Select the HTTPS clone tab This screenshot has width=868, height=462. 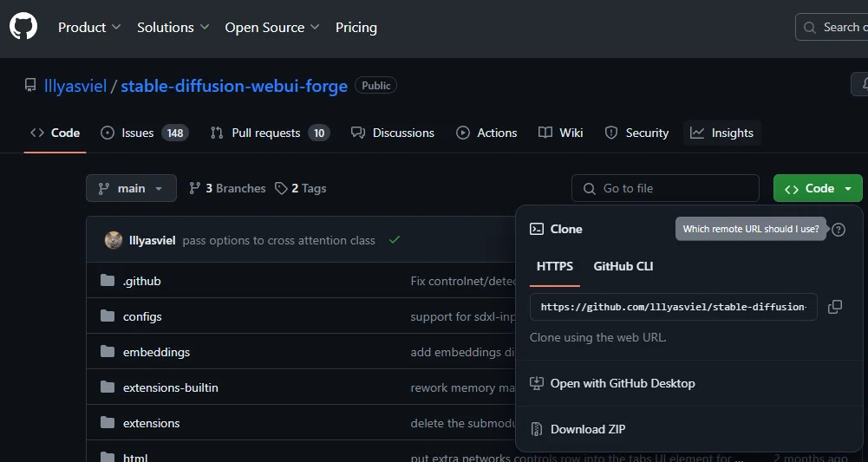pos(555,266)
